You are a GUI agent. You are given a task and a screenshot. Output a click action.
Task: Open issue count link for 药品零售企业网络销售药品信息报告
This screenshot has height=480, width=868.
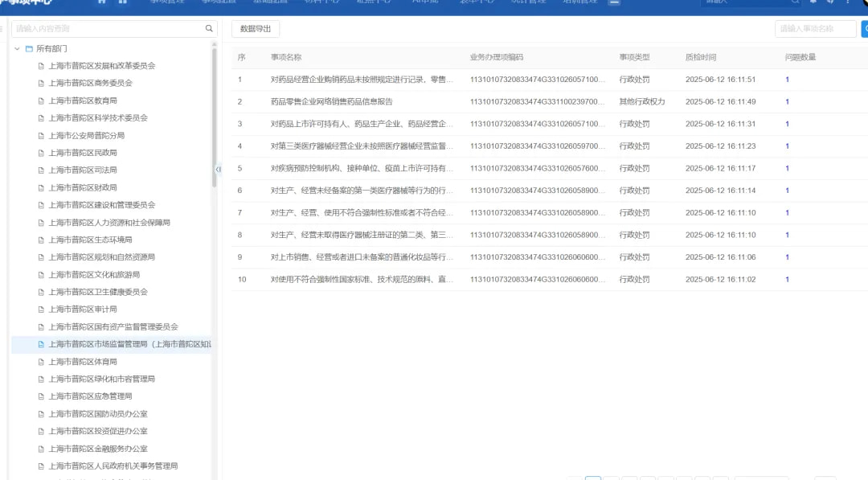click(x=787, y=102)
